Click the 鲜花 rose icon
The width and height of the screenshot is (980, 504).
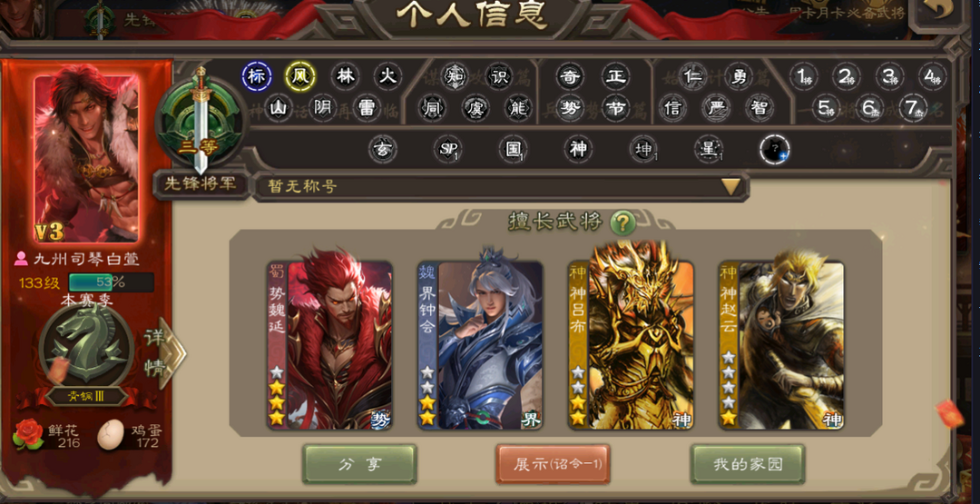click(x=28, y=433)
